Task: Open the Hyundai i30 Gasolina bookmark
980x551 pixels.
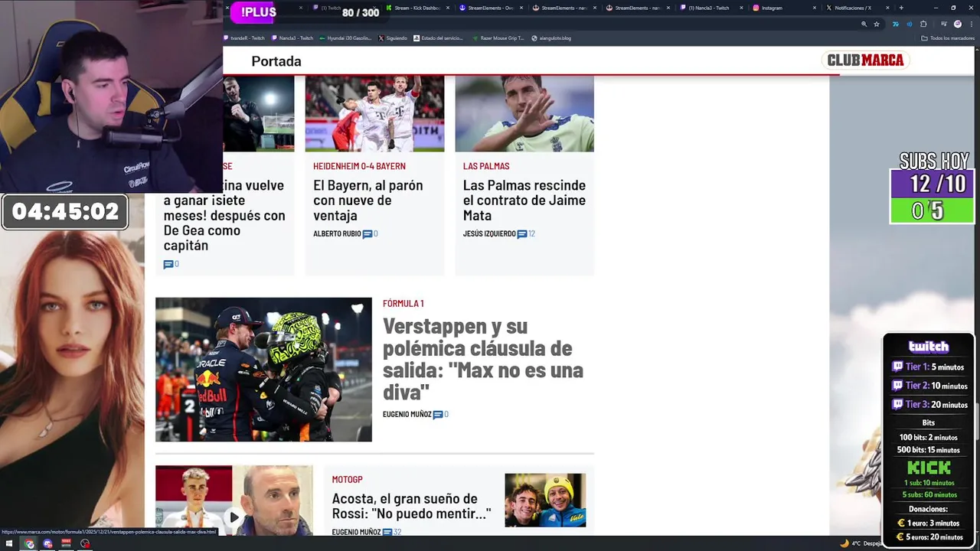Action: [x=344, y=37]
